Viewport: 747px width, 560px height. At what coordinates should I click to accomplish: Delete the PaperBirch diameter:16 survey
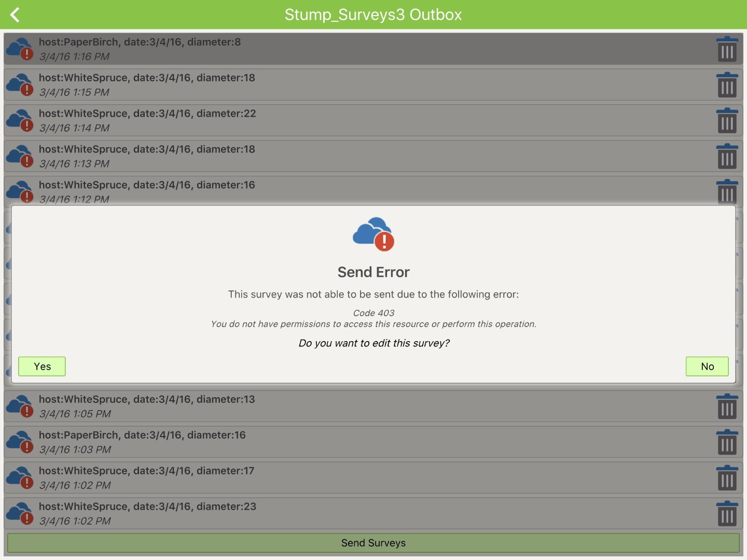pos(727,442)
